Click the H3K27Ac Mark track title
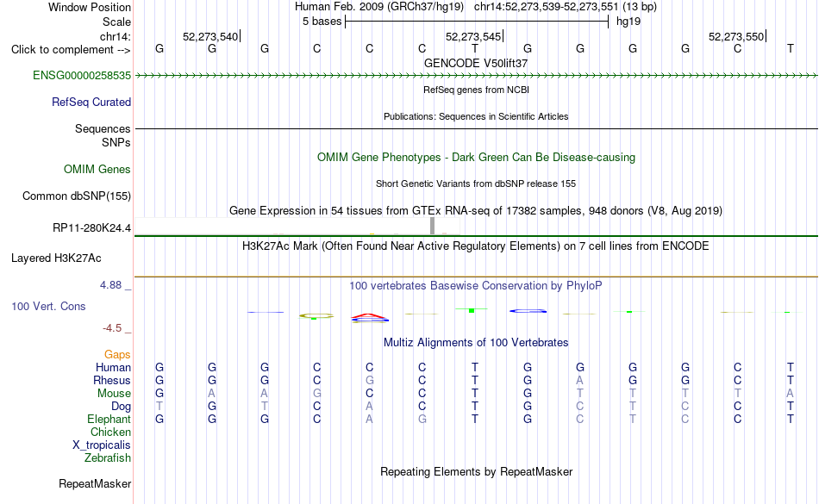The height and width of the screenshot is (504, 819). tap(476, 246)
